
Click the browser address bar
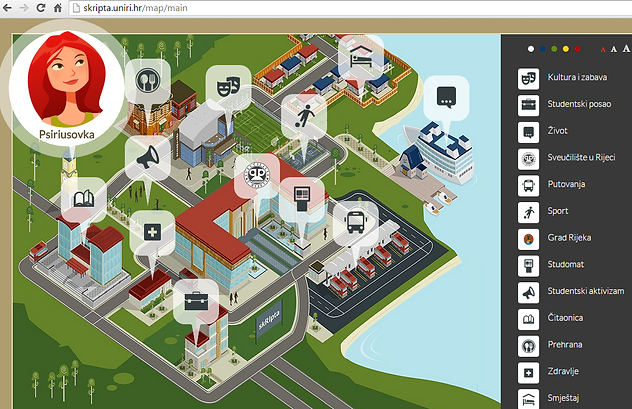coord(350,8)
